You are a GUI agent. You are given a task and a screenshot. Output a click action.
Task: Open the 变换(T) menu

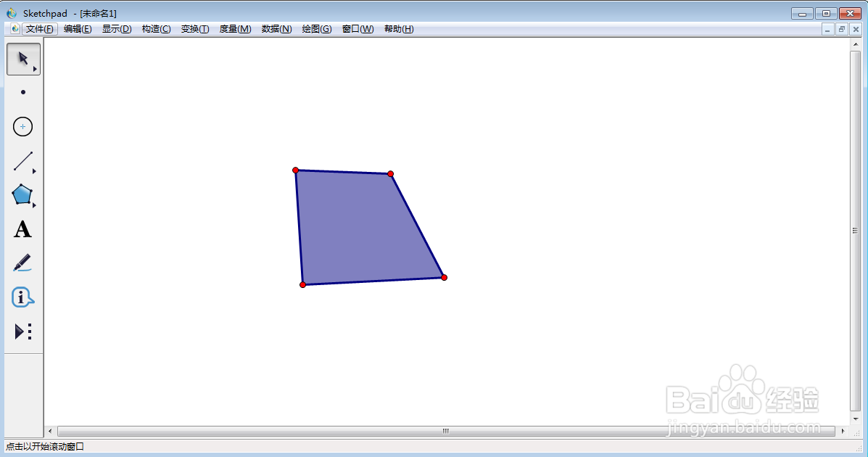pyautogui.click(x=195, y=29)
